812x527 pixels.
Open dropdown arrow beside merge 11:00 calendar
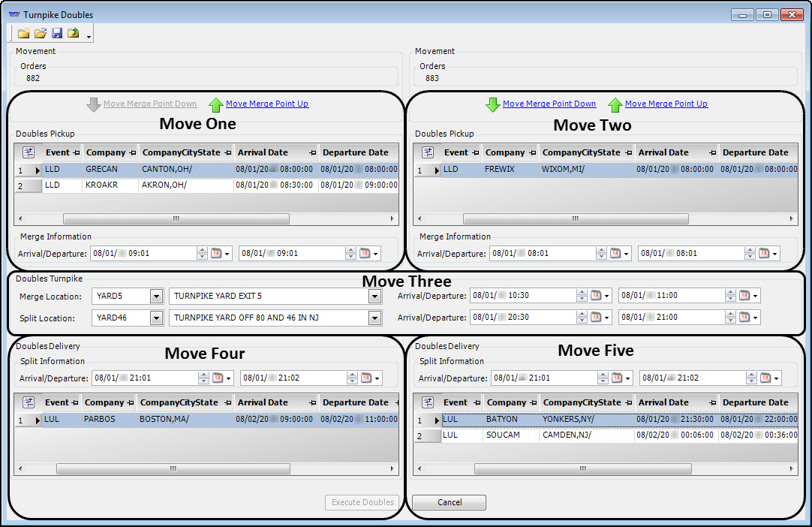click(x=755, y=296)
